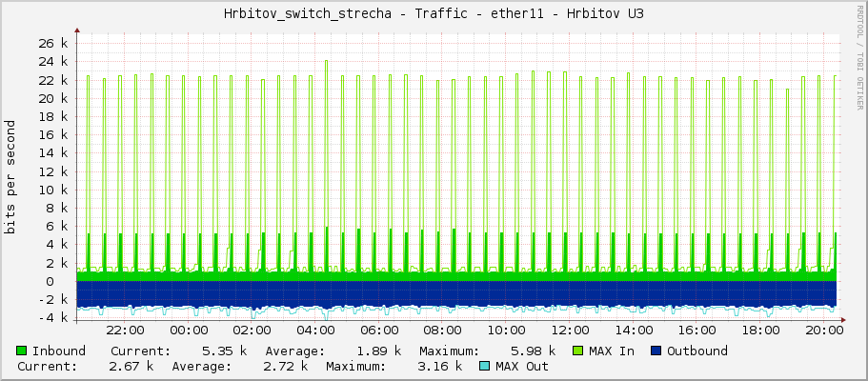Click the 04:00 time axis label
Viewport: 868px width, 381px height.
click(315, 331)
